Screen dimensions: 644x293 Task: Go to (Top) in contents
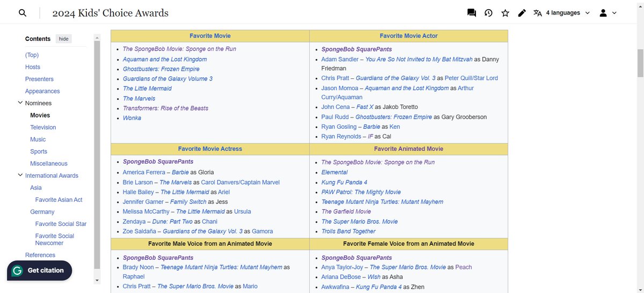point(32,55)
